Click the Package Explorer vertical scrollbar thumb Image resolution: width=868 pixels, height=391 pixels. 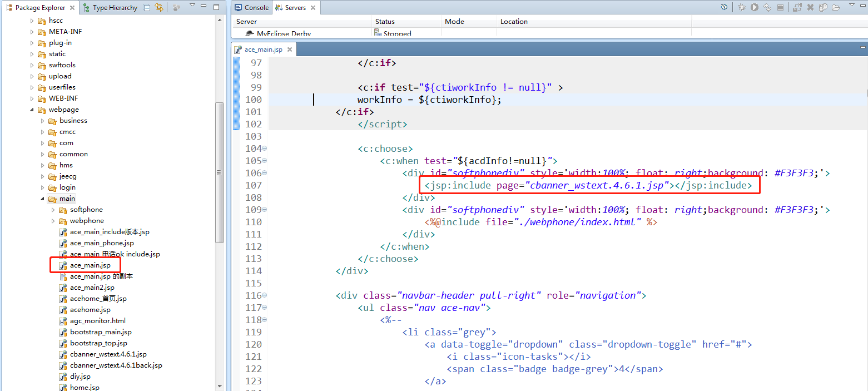pos(219,172)
